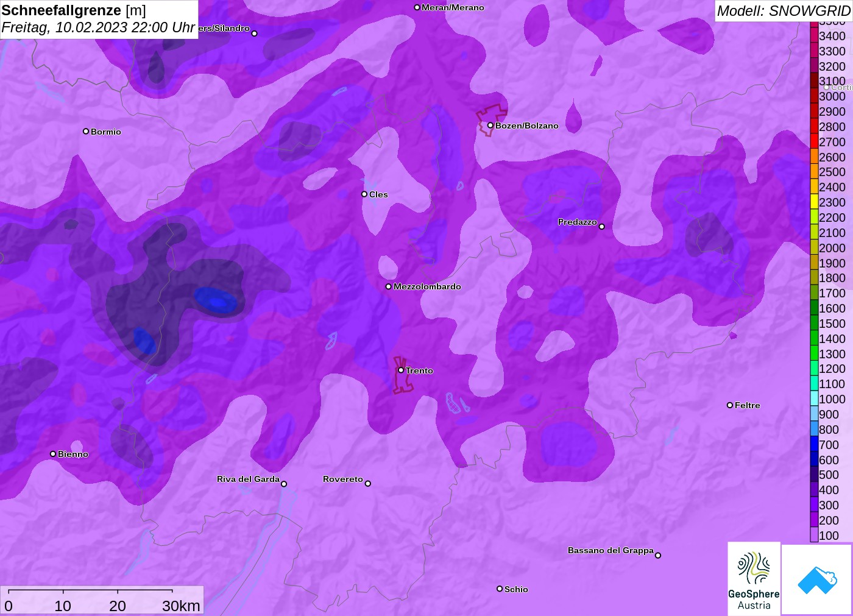Pick the 1000 m legend color swatch

click(814, 398)
